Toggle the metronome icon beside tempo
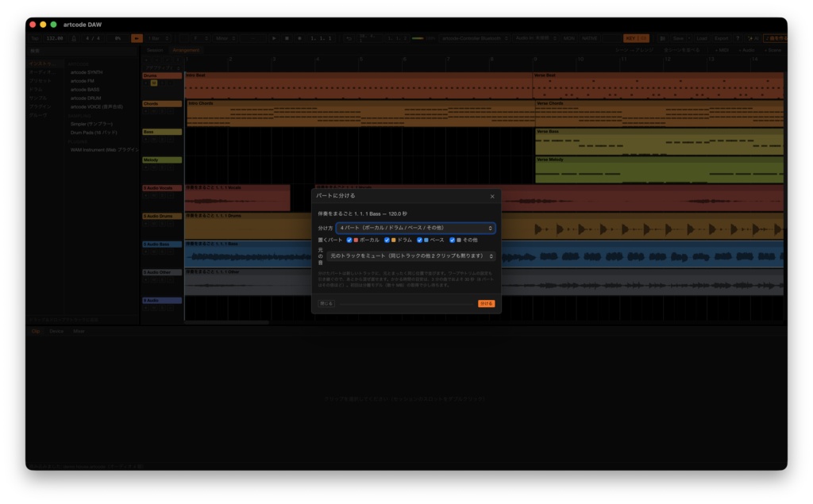The image size is (813, 504). point(74,38)
